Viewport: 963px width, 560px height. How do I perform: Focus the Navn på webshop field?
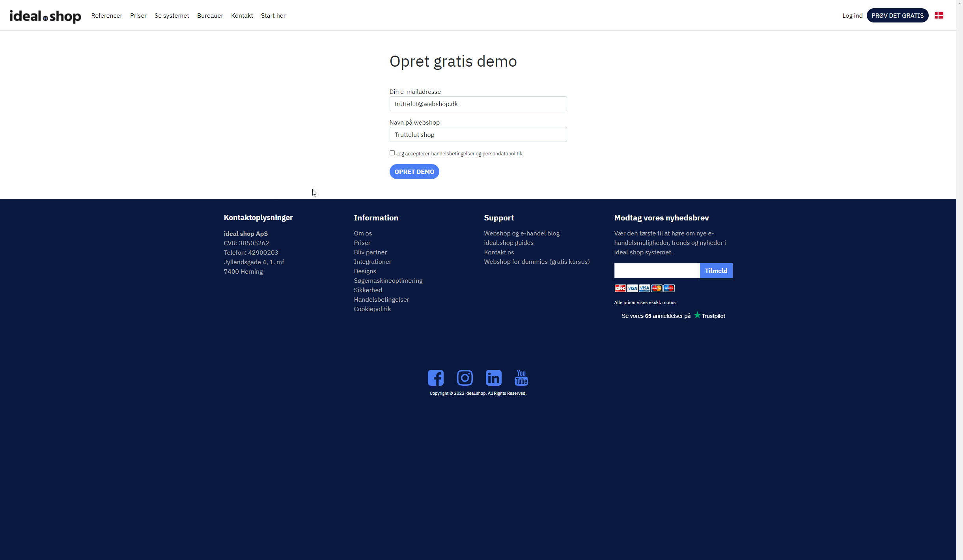click(478, 135)
